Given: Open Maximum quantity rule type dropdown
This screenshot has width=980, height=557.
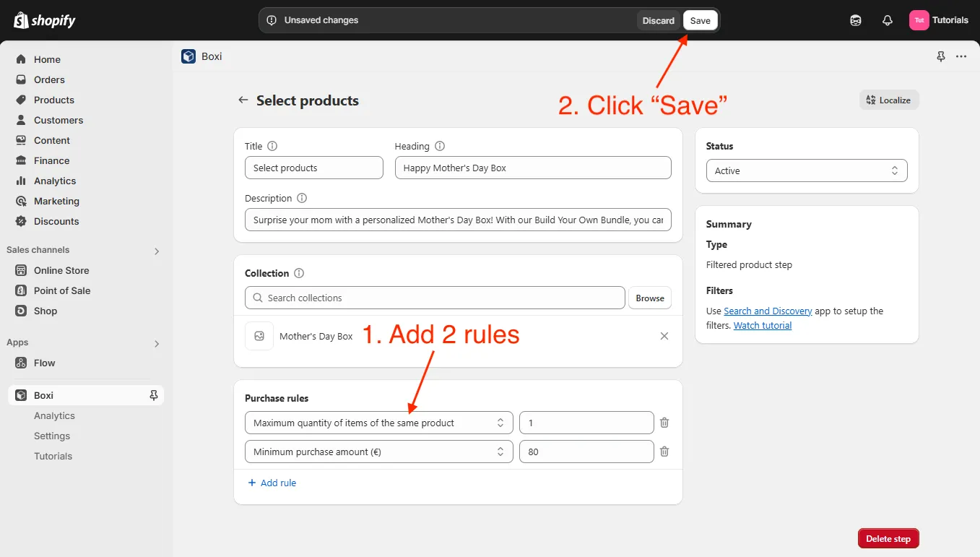Looking at the screenshot, I should (x=378, y=423).
